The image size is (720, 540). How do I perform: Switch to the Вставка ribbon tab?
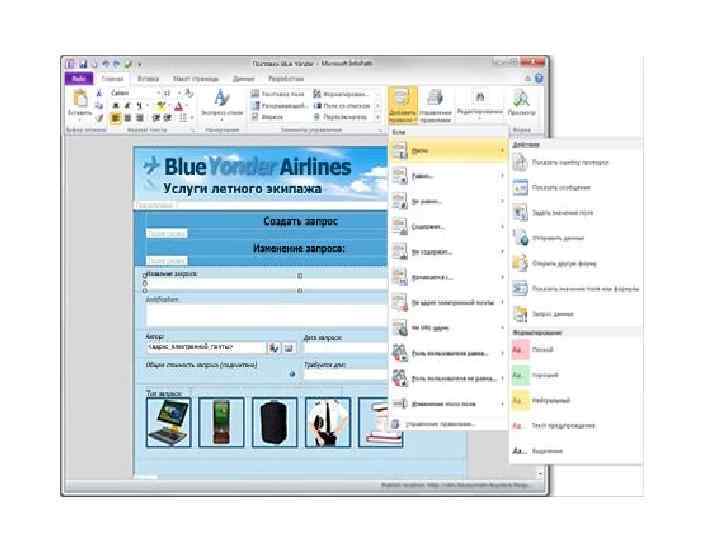tap(148, 79)
